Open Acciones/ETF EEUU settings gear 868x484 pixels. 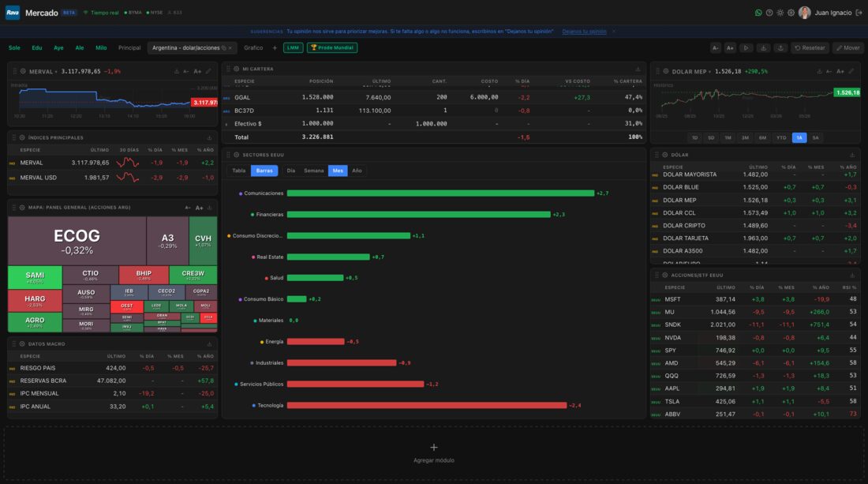tap(665, 276)
